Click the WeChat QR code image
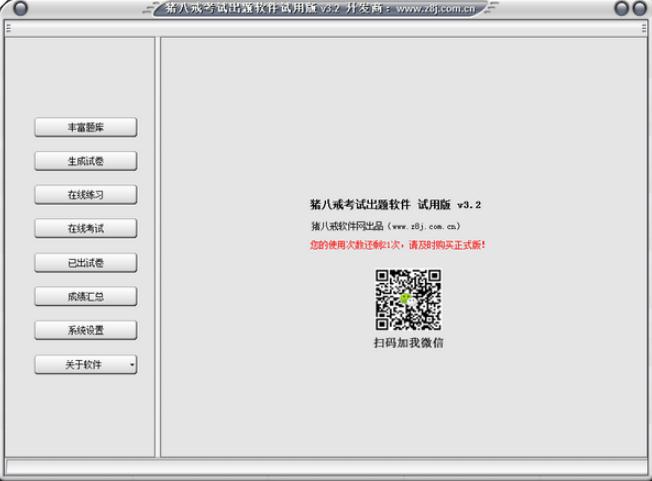Viewport: 652px width, 481px height. point(408,300)
